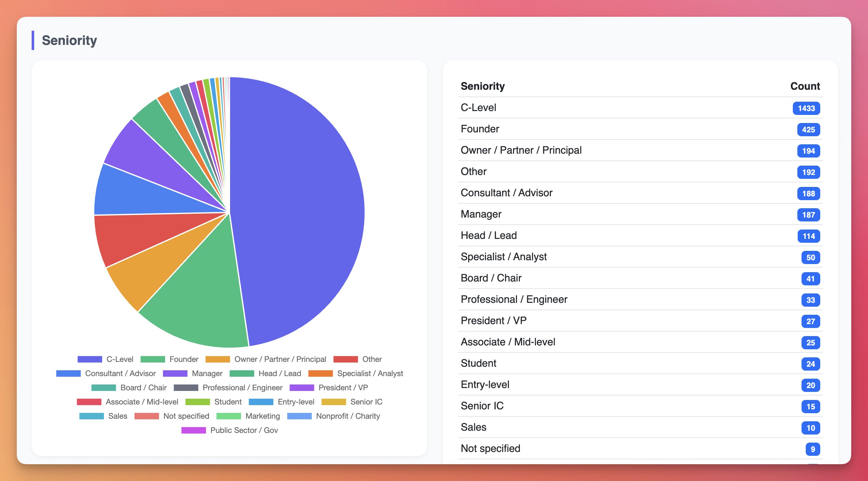Viewport: 868px width, 481px height.
Task: Click the Seniority column header
Action: (x=482, y=86)
